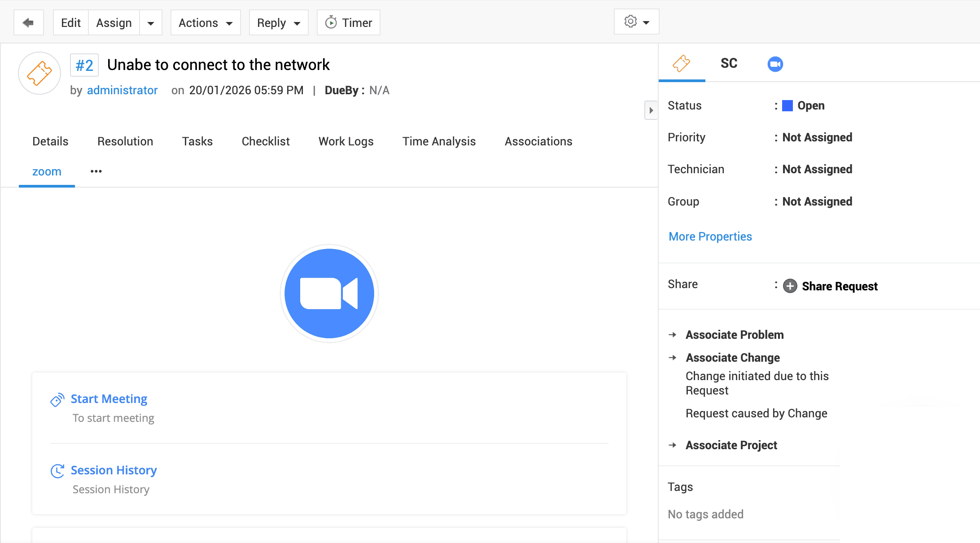Open the Time Analysis tab
Viewport: 980px width, 543px height.
pyautogui.click(x=439, y=141)
